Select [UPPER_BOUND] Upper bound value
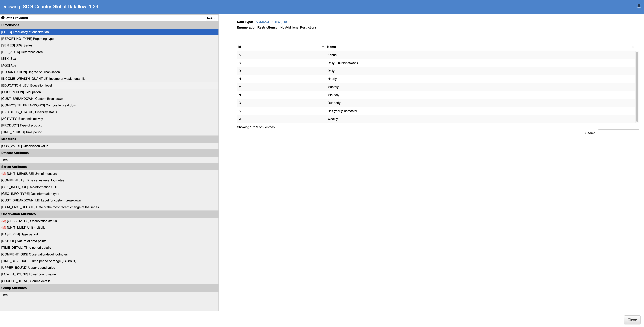The width and height of the screenshot is (644, 327). (109, 268)
